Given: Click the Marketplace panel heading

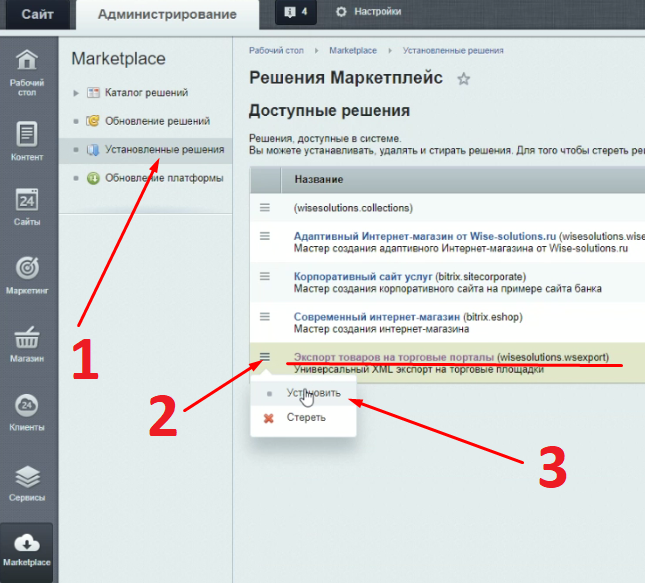Looking at the screenshot, I should click(x=118, y=58).
